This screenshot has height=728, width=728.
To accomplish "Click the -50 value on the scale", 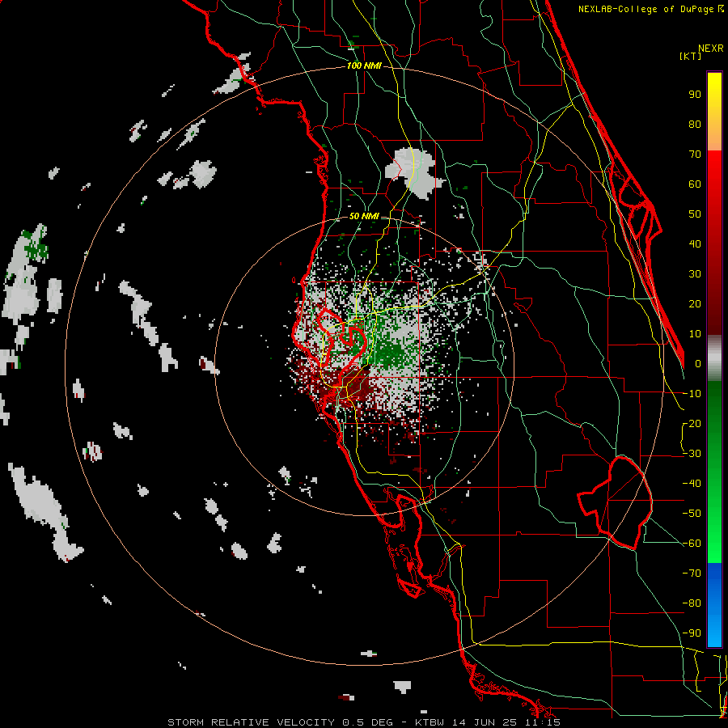I will 692,514.
